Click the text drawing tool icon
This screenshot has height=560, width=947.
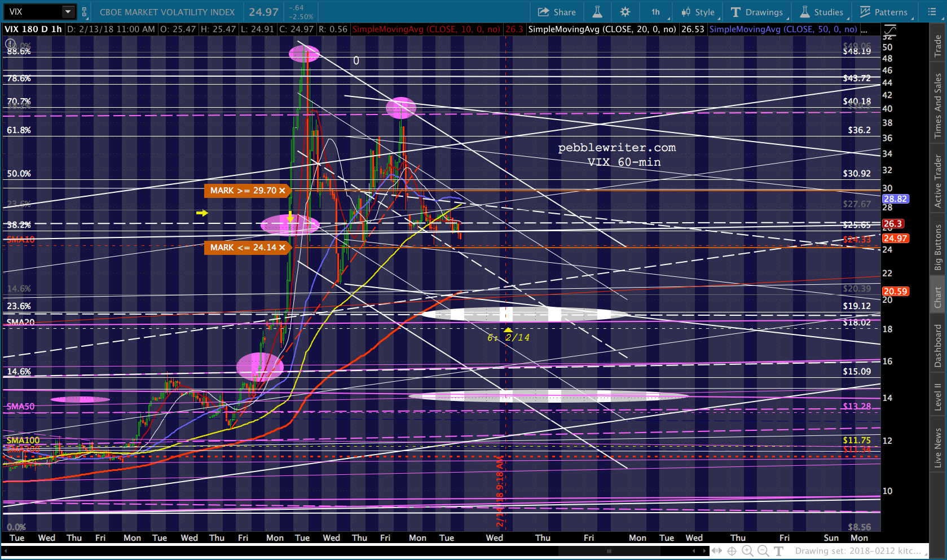pyautogui.click(x=779, y=551)
